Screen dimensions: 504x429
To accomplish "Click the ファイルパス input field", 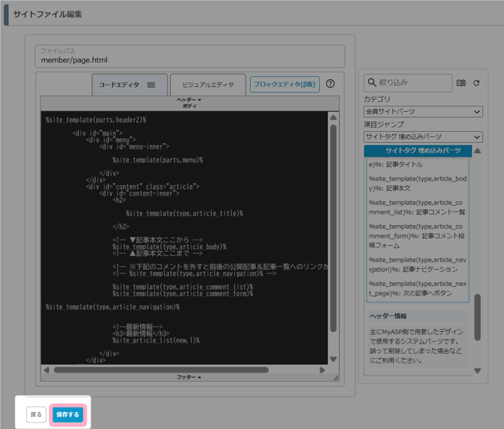I will pyautogui.click(x=189, y=61).
